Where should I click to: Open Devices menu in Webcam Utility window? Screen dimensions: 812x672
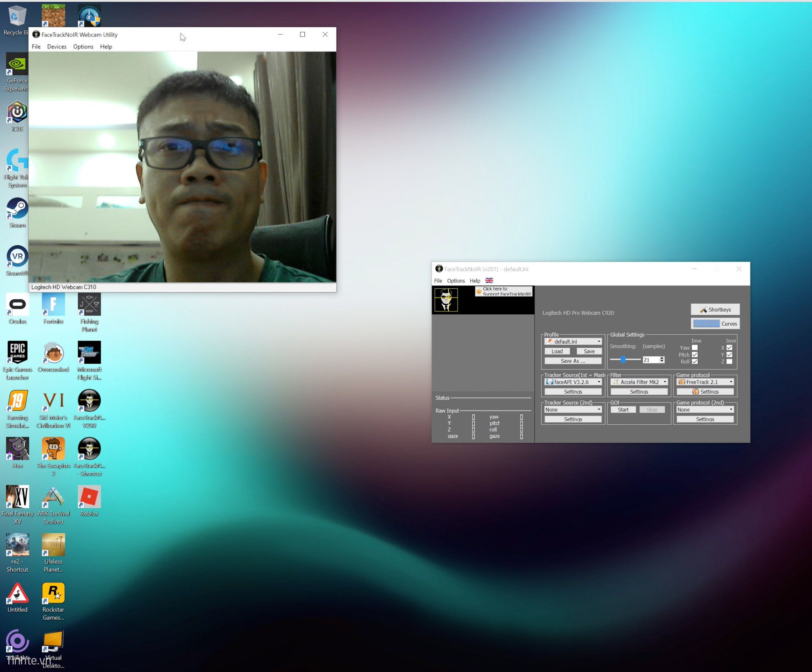[x=57, y=46]
